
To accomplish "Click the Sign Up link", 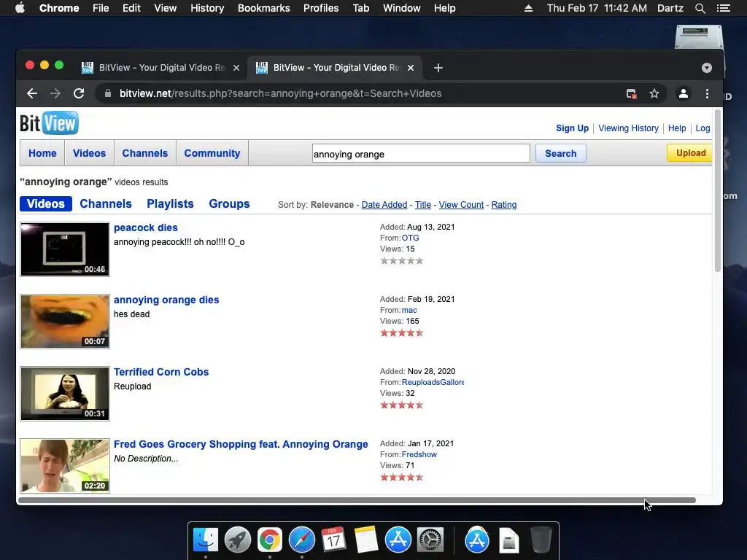I will tap(572, 128).
